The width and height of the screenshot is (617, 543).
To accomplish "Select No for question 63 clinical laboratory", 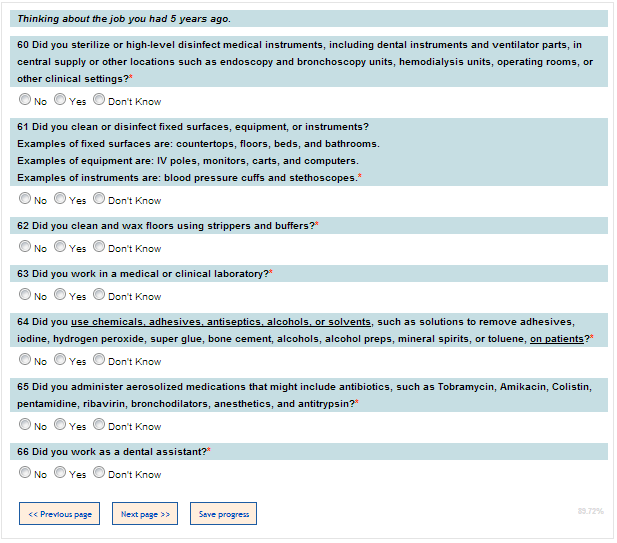I will [x=25, y=295].
